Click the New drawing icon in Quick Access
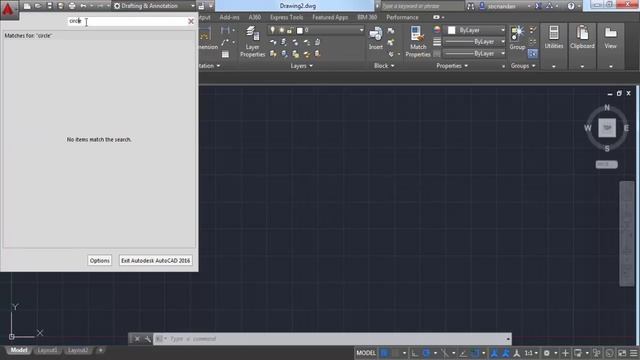Image resolution: width=640 pixels, height=360 pixels. 27,6
